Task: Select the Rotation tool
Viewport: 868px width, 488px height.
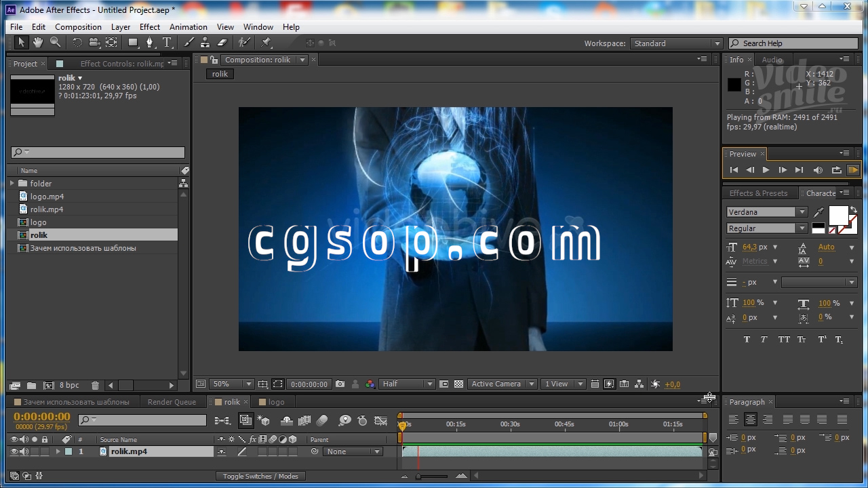Action: pos(77,43)
